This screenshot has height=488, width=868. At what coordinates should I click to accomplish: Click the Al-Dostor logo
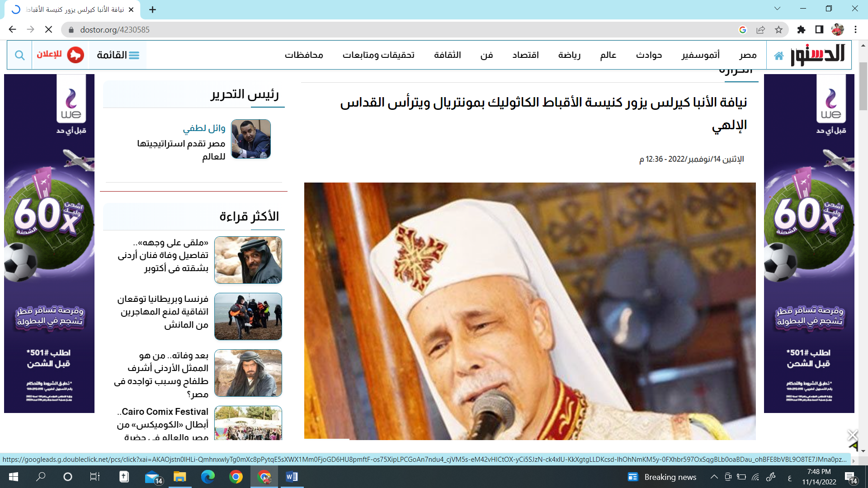[817, 55]
